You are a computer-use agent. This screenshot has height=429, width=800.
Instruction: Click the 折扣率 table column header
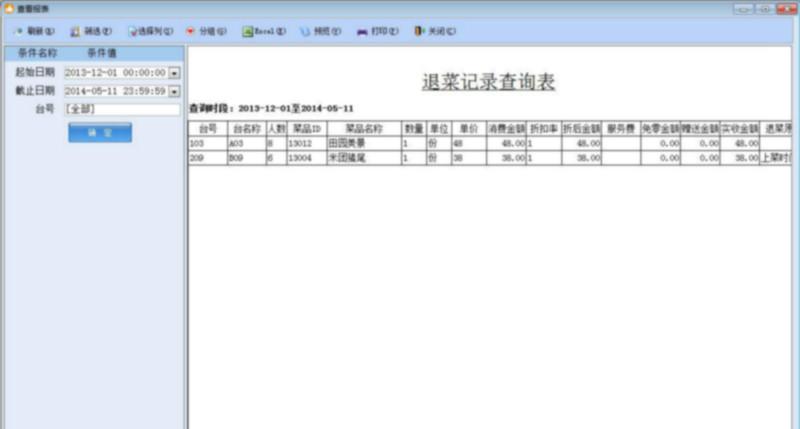pos(544,129)
